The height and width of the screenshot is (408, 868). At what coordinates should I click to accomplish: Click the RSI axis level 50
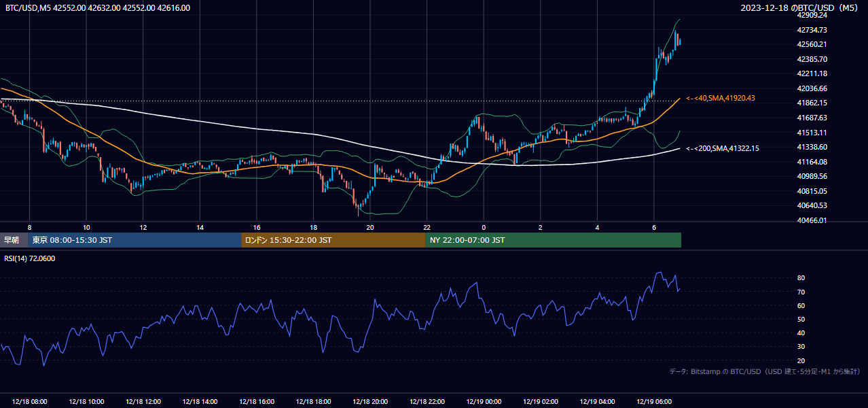point(801,319)
